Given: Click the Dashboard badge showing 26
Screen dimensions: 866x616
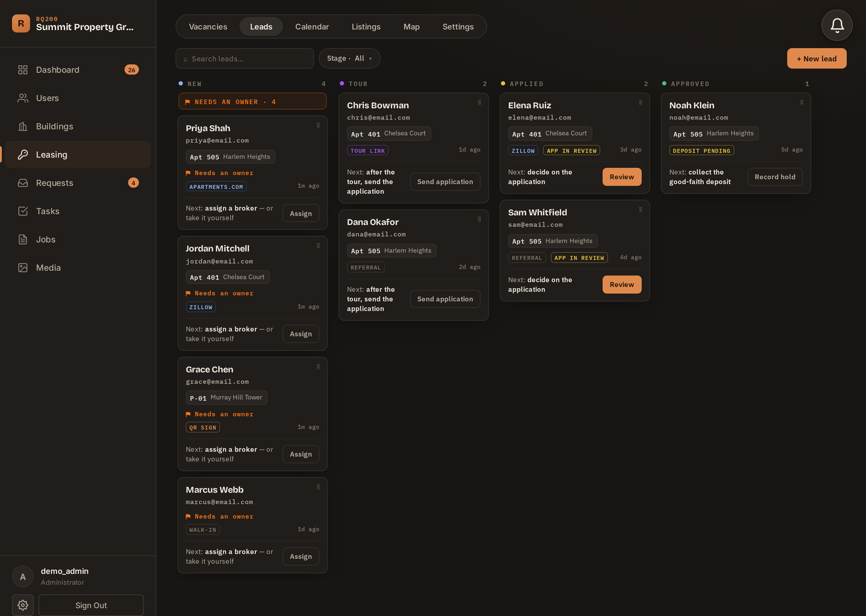Looking at the screenshot, I should [132, 70].
